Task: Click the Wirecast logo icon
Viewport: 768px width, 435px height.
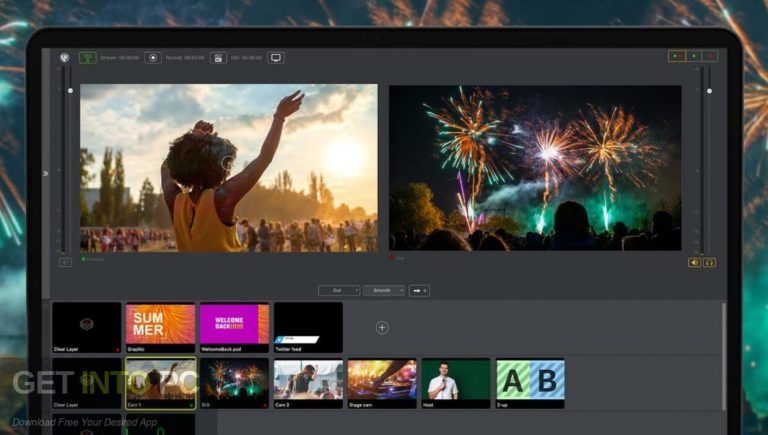Action: [65, 58]
